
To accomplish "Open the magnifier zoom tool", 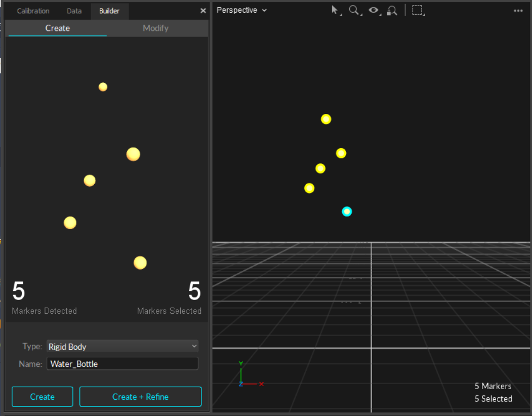I will 354,10.
